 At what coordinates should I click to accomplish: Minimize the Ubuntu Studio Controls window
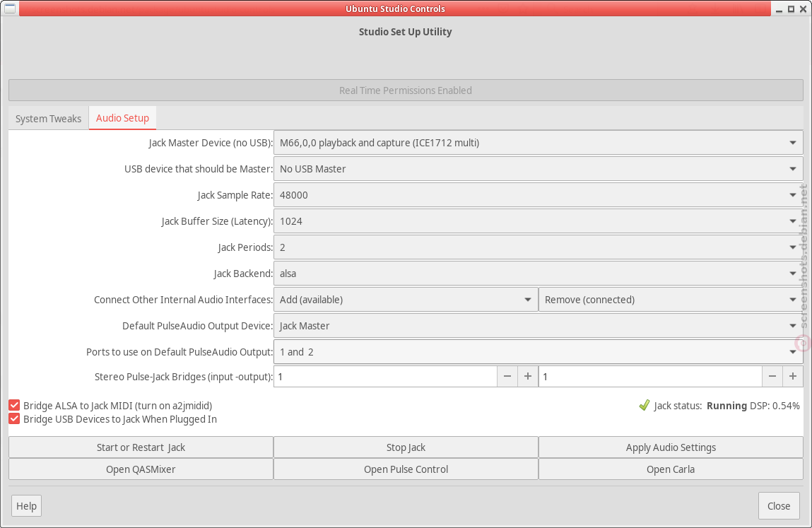779,9
